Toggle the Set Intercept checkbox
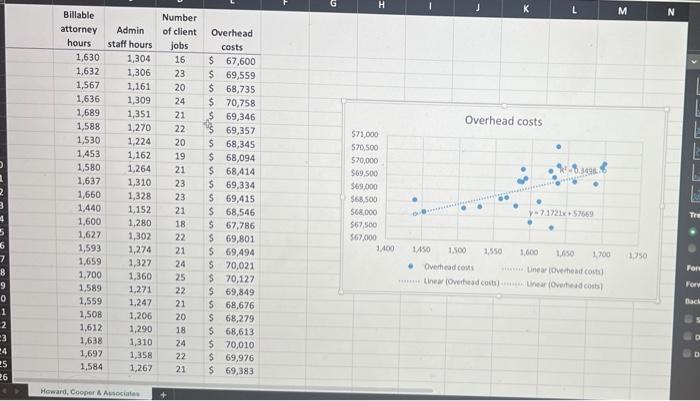The image size is (700, 401). point(688,318)
